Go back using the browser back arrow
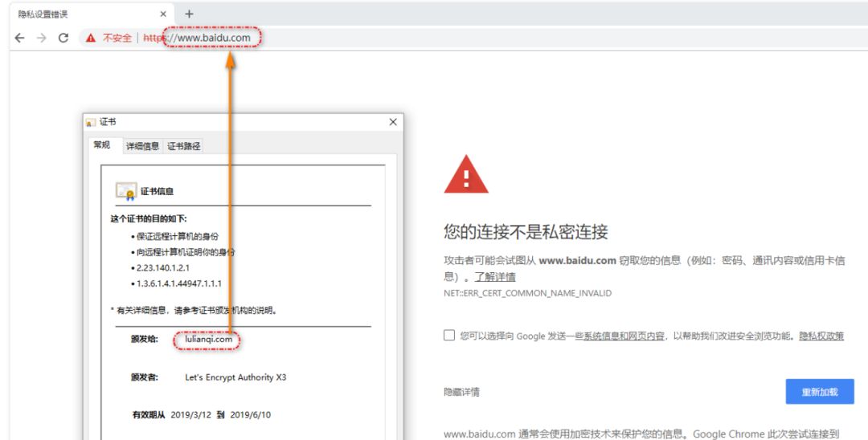This screenshot has height=440, width=868. (x=20, y=38)
